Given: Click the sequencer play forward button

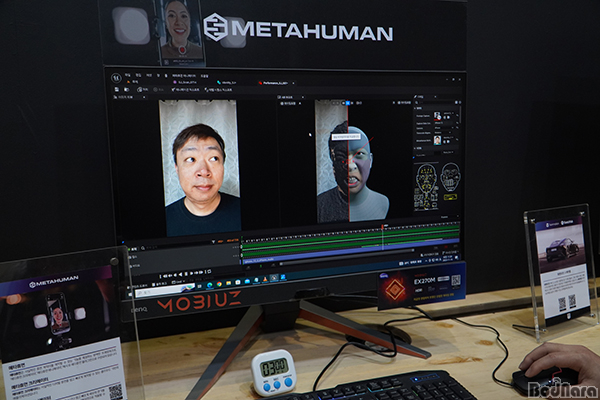Looking at the screenshot, I should (x=191, y=273).
